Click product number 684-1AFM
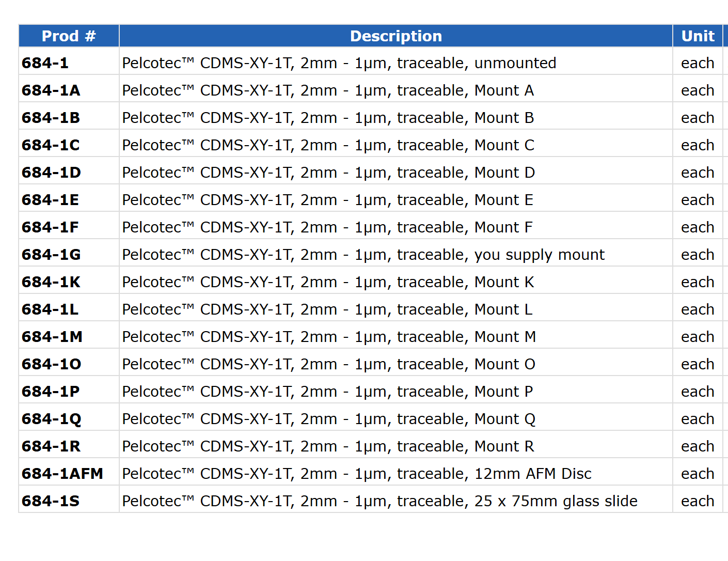The height and width of the screenshot is (561, 728). pos(62,474)
